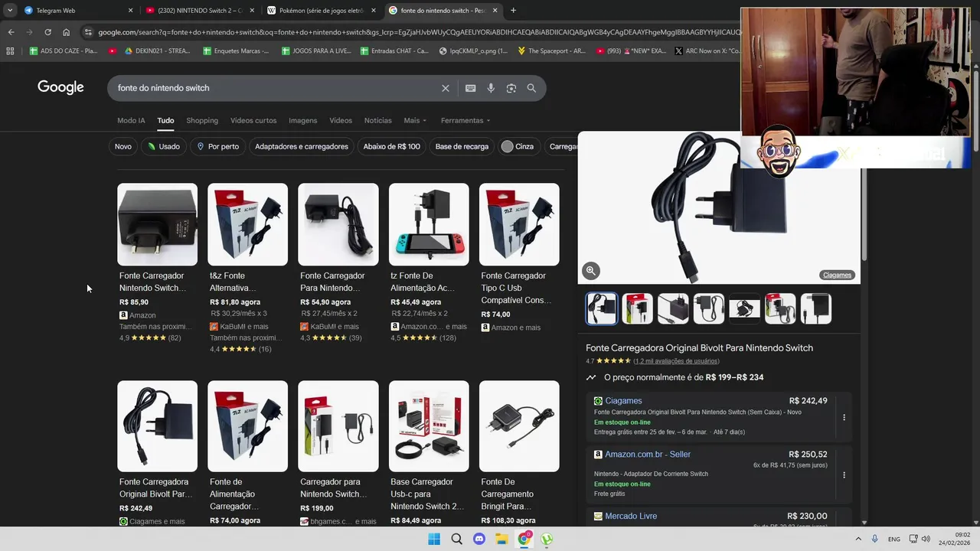The image size is (980, 551).
Task: Open volume control in system tray
Action: click(926, 539)
